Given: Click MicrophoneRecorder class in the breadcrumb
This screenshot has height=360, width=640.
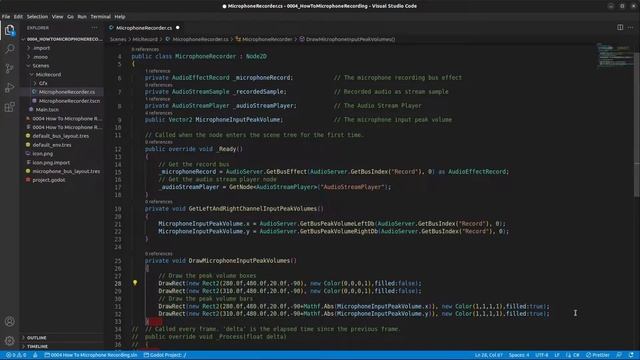Looking at the screenshot, I should coord(264,39).
